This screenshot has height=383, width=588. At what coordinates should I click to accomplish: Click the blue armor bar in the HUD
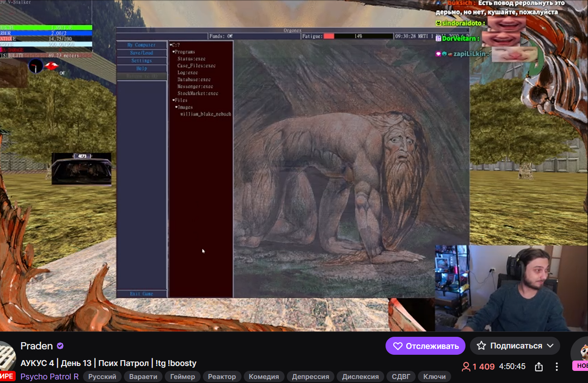pyautogui.click(x=46, y=33)
